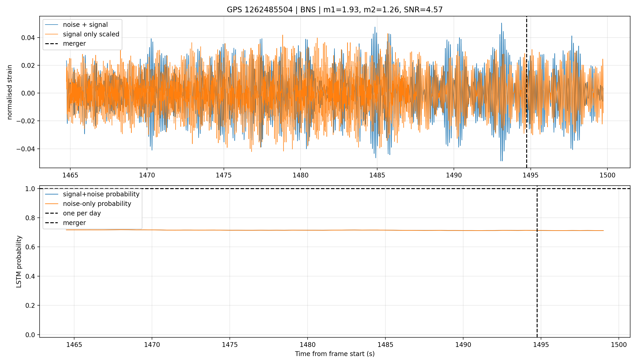Click the top plot's 'merger' legend entry
Screen dimensions: 637x364
click(x=65, y=44)
